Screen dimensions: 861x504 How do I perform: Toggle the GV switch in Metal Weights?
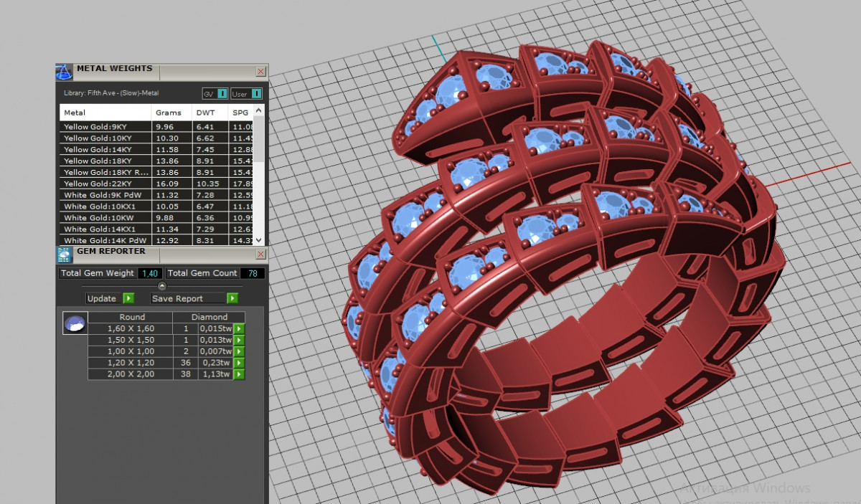pyautogui.click(x=222, y=94)
